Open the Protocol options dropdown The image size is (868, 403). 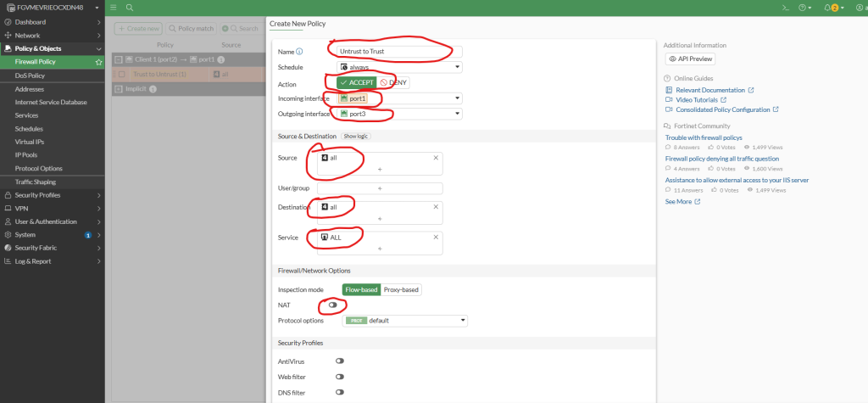pyautogui.click(x=404, y=321)
